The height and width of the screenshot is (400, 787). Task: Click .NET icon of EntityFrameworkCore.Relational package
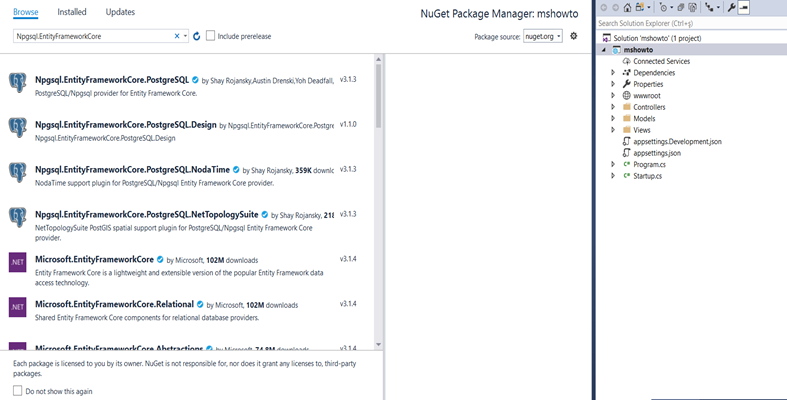18,307
